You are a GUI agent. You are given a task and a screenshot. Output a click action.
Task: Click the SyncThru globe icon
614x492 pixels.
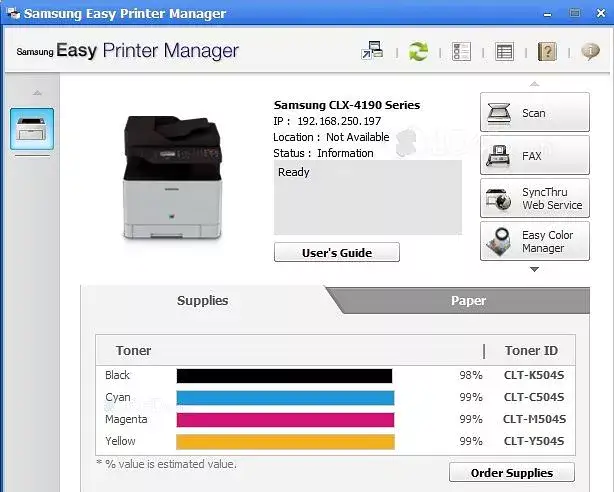click(x=498, y=199)
